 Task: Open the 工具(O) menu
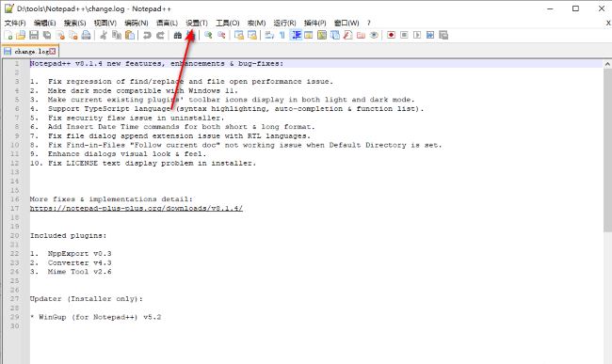point(228,23)
